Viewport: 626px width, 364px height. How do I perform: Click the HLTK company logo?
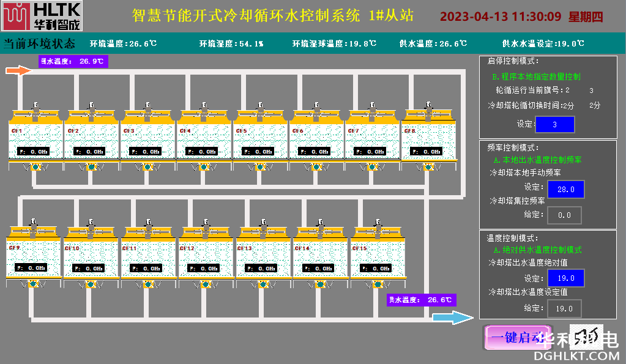(41, 17)
